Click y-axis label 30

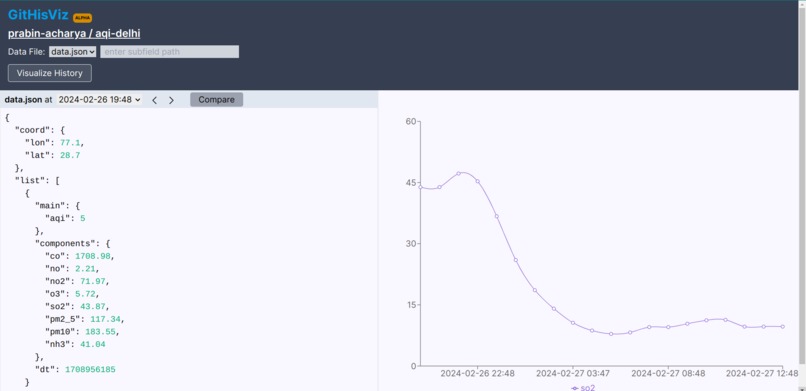tap(410, 244)
